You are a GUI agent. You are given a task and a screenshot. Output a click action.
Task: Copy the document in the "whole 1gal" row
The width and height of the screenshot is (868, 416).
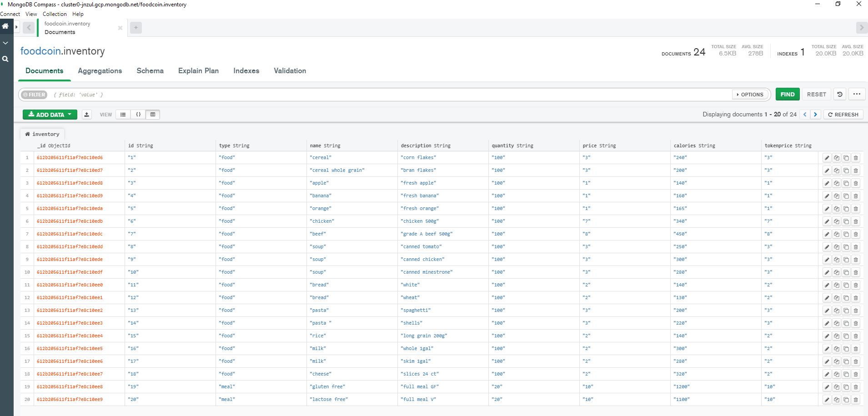click(x=837, y=349)
